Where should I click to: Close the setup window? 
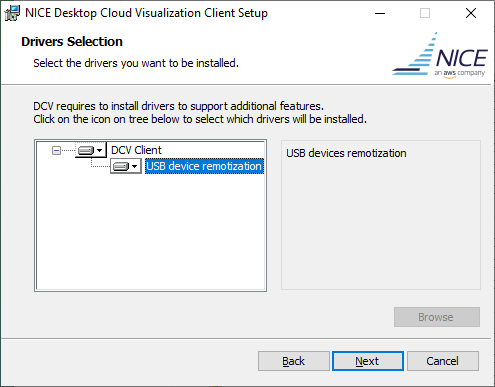click(x=471, y=13)
